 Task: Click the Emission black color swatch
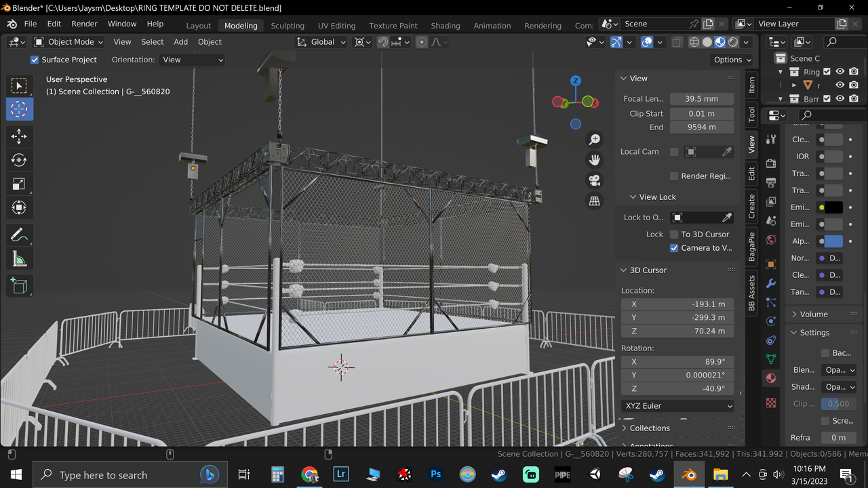pyautogui.click(x=833, y=207)
